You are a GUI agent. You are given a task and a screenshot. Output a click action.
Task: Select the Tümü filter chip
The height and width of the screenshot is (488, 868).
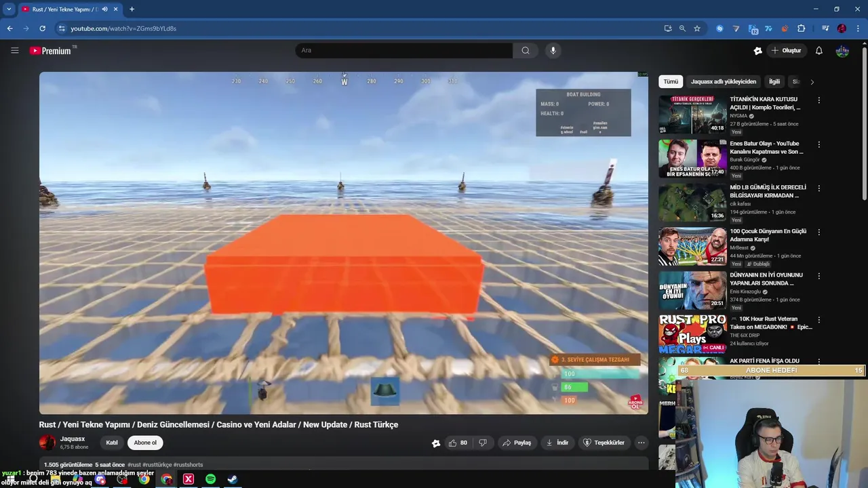pyautogui.click(x=671, y=81)
